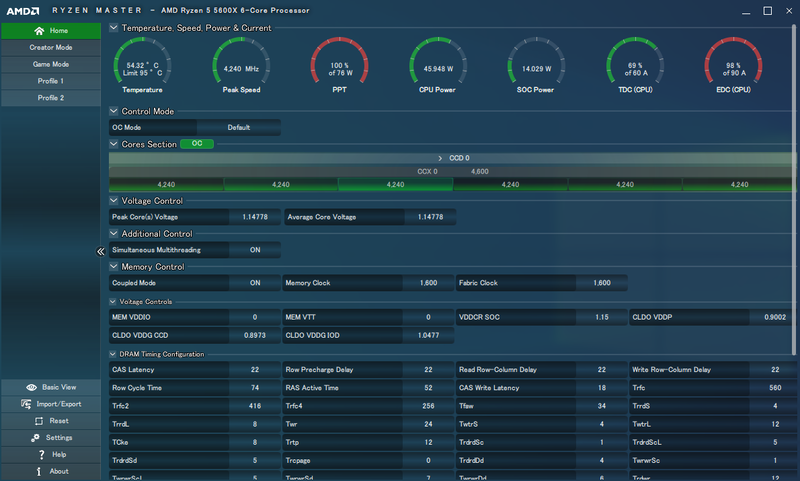Click the RAS Active Time row
The height and width of the screenshot is (481, 800).
[x=368, y=388]
